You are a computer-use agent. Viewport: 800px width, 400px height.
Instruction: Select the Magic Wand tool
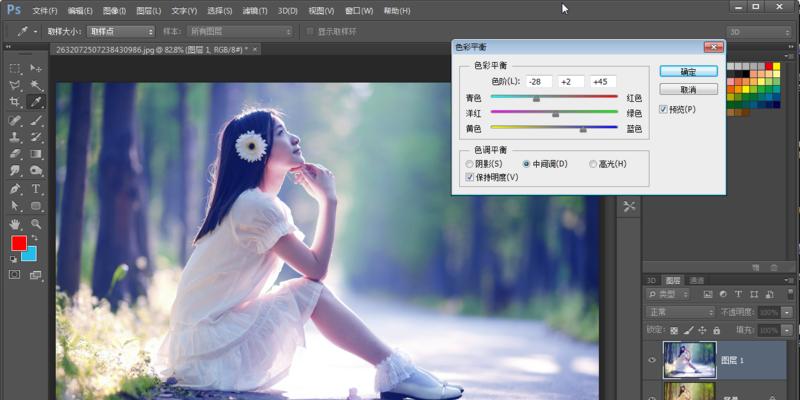coord(36,85)
